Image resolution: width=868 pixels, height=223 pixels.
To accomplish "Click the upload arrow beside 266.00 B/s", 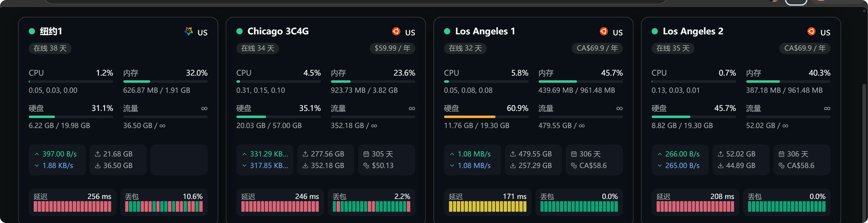I will [659, 154].
